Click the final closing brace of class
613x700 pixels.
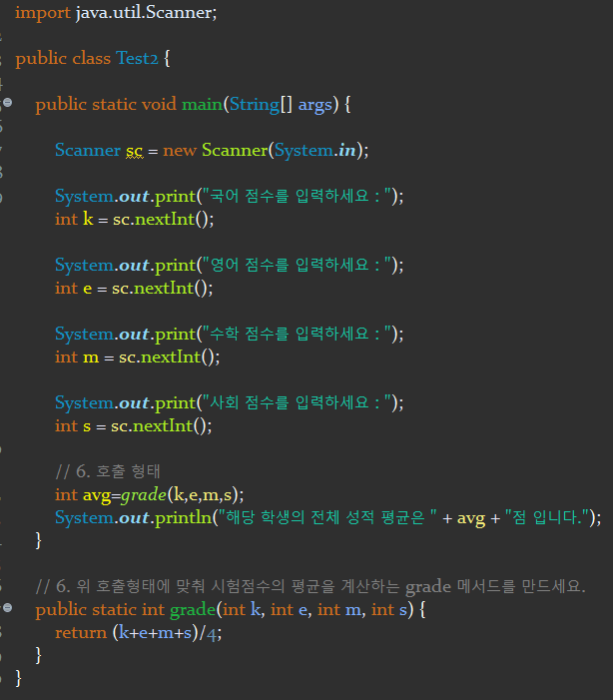18,678
